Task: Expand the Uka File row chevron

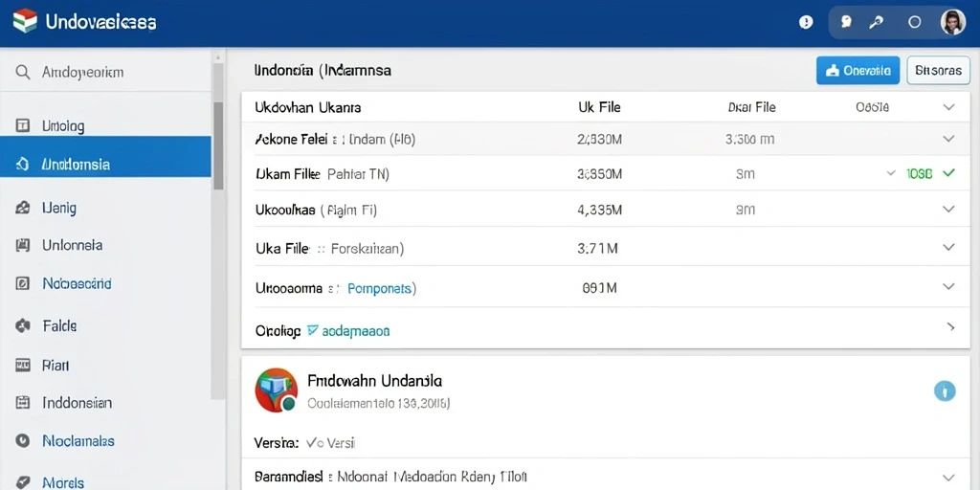Action: [948, 247]
